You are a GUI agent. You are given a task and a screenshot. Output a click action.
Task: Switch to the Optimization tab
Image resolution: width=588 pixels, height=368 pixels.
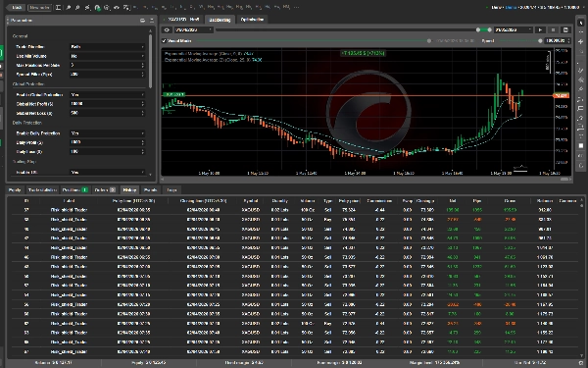tap(252, 20)
